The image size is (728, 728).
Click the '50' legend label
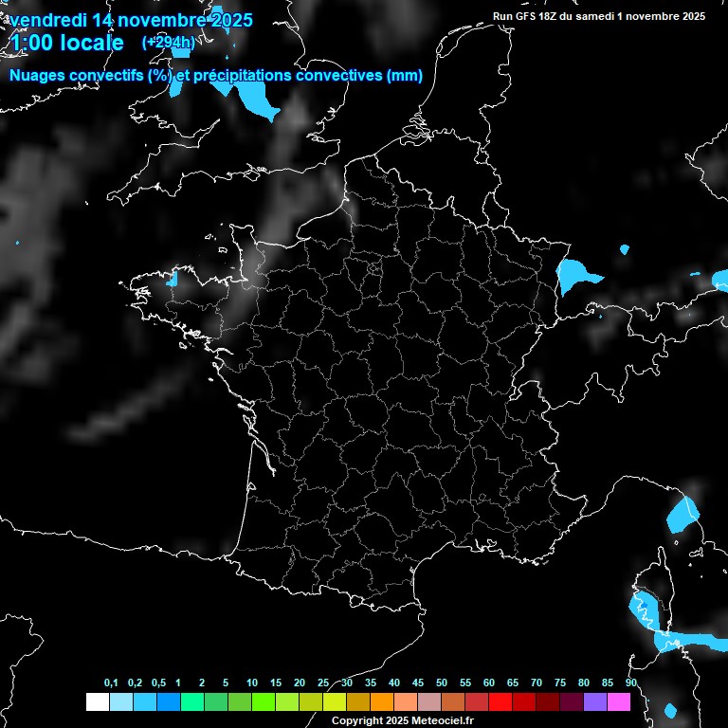[x=442, y=682]
